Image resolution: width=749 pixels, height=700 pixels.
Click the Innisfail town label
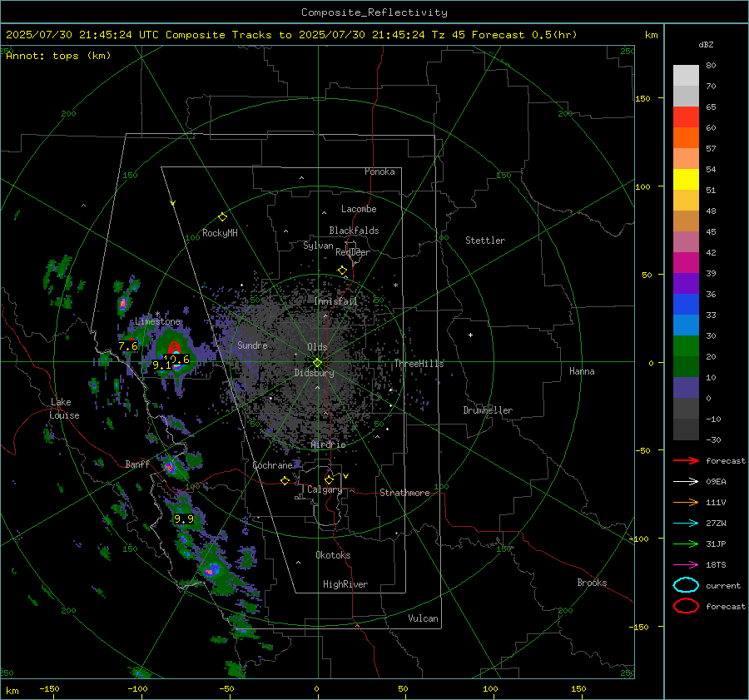coord(336,301)
